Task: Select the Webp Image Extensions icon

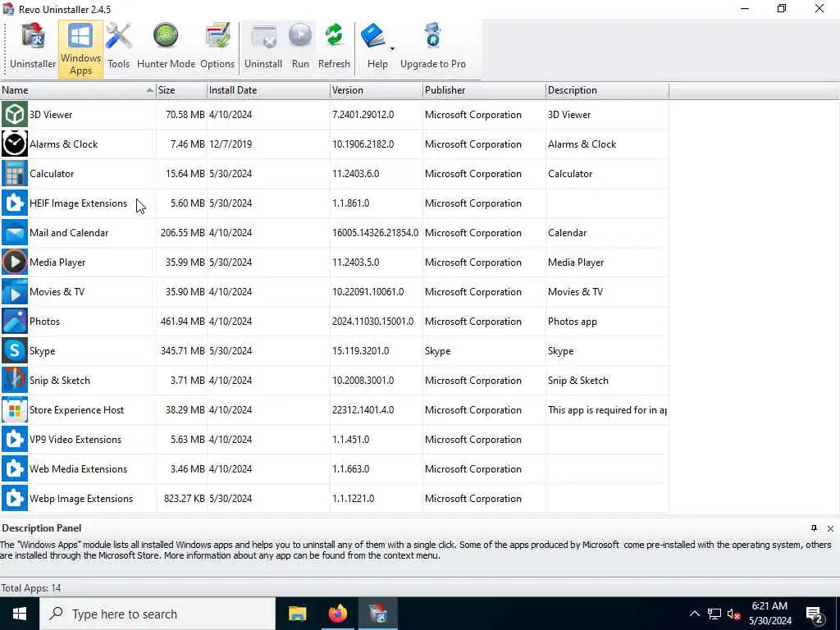Action: 15,498
